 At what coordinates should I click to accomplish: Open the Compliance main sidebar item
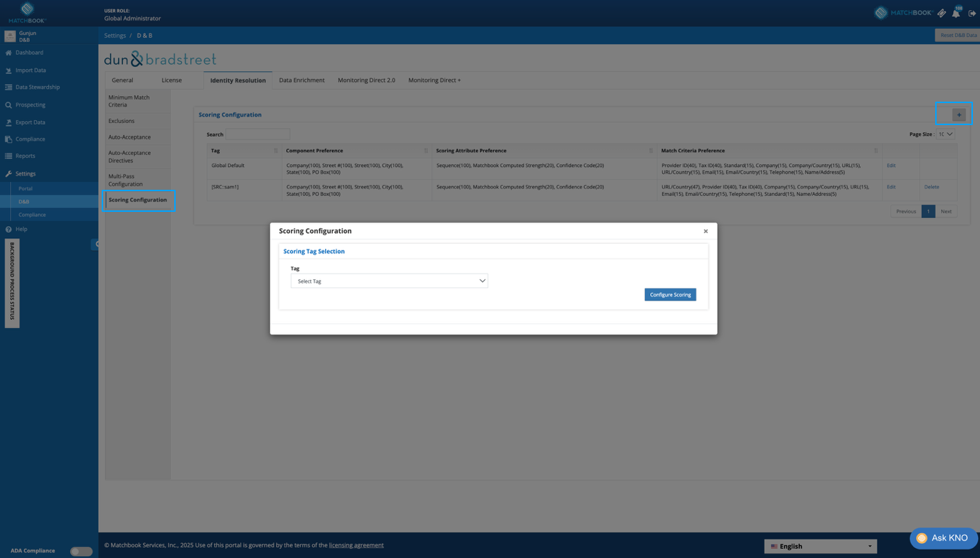click(x=30, y=139)
